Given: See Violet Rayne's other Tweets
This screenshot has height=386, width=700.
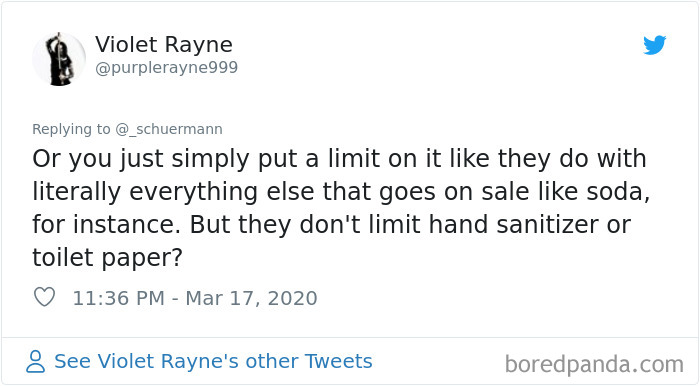Looking at the screenshot, I should 213,361.
